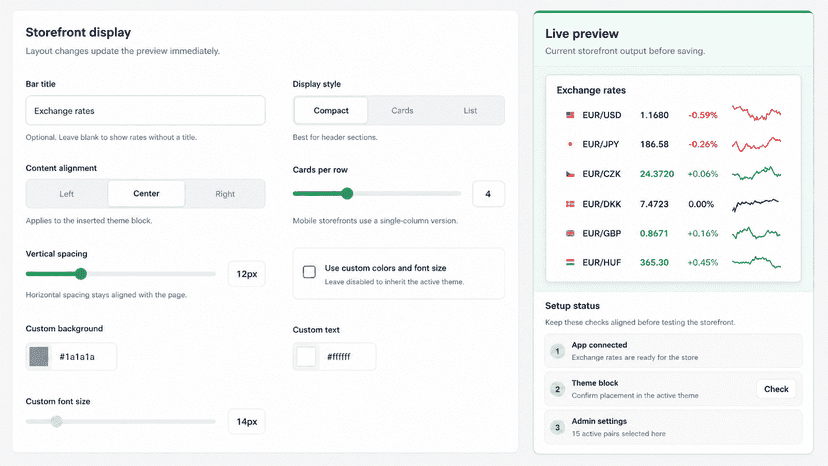Screen dimensions: 828x466
Task: Click the 24.3720 rate value
Action: [x=657, y=174]
